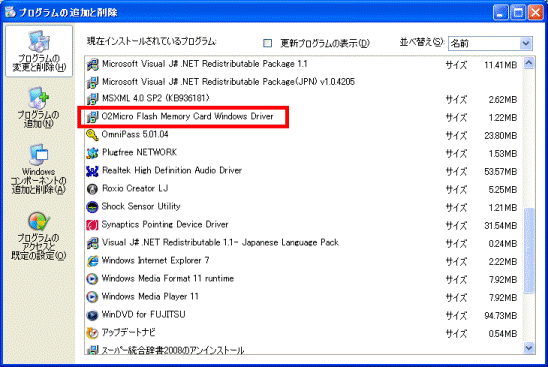This screenshot has width=548, height=367.
Task: Minimize the プログラムの追加と削除 window
Action: 500,13
